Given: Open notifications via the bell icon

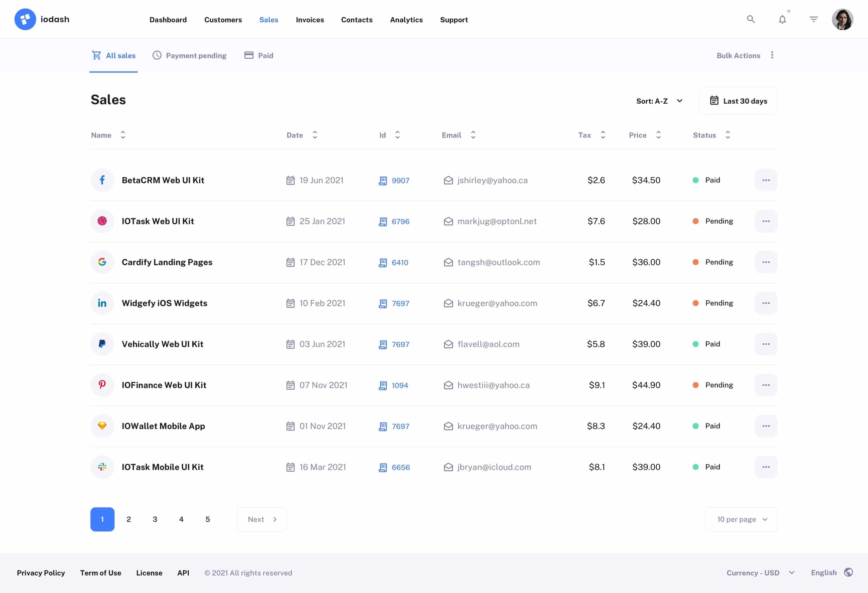Looking at the screenshot, I should [x=782, y=19].
